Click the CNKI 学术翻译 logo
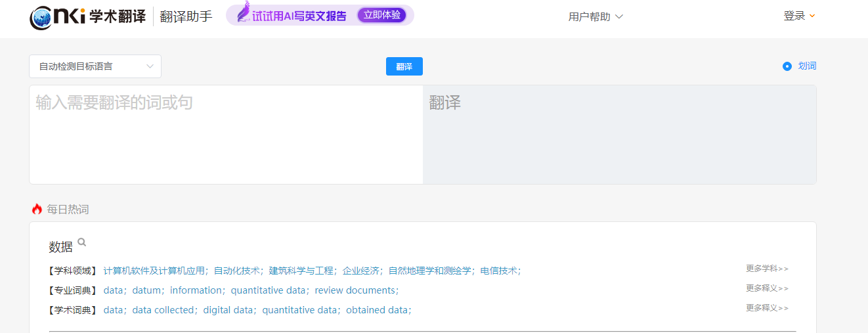Screen dimensions: 868x333 [87, 16]
